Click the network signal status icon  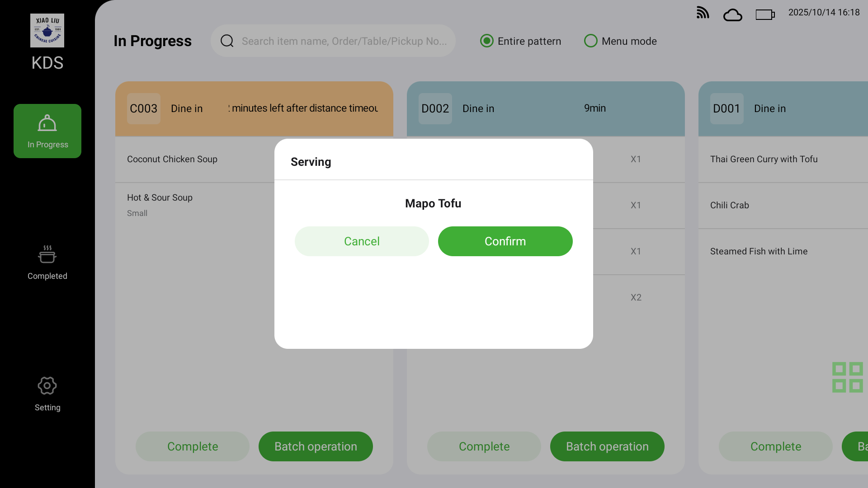(x=703, y=13)
